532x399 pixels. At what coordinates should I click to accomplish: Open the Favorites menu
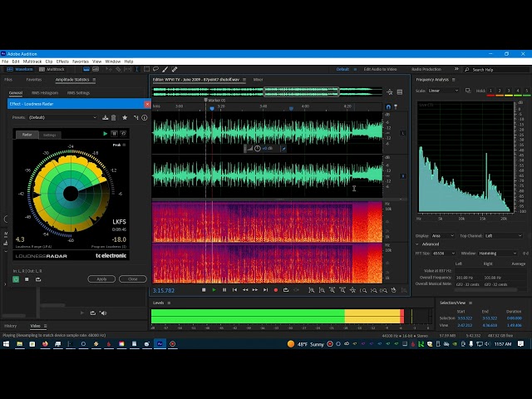click(x=81, y=62)
